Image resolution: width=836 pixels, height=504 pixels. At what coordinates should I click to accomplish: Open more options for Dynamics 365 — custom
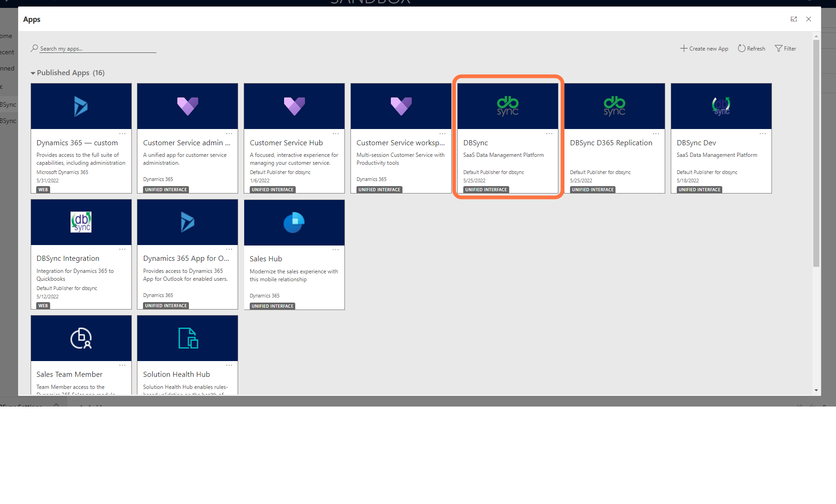[x=123, y=134]
